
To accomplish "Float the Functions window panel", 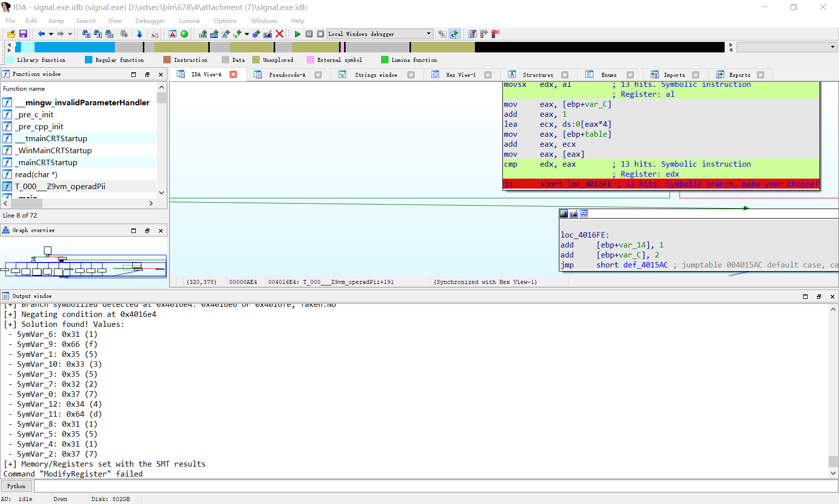I will 147,74.
